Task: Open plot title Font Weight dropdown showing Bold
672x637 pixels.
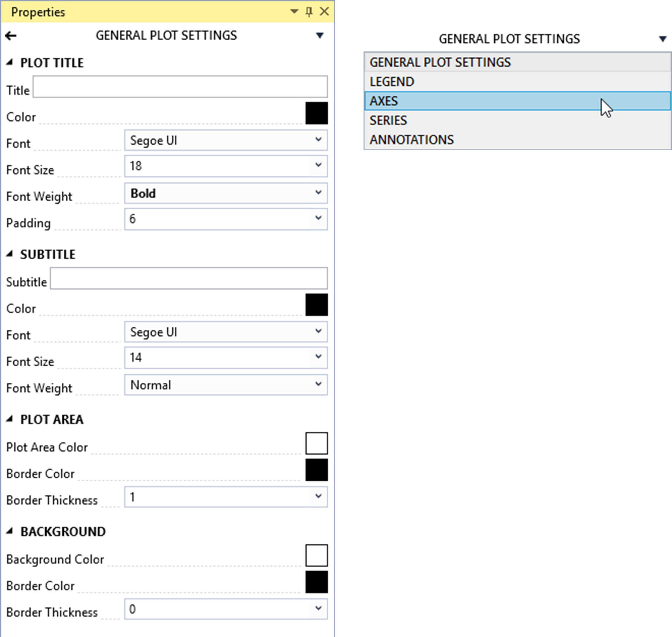Action: [226, 193]
